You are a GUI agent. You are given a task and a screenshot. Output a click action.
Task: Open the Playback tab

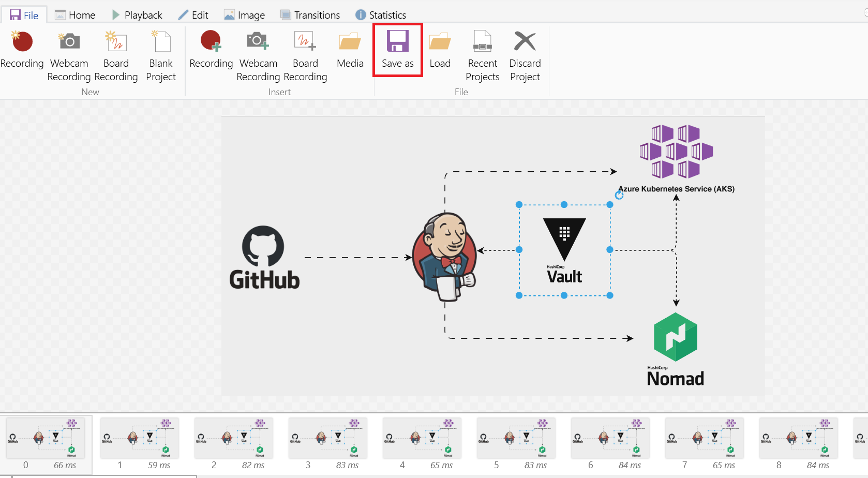pyautogui.click(x=137, y=15)
